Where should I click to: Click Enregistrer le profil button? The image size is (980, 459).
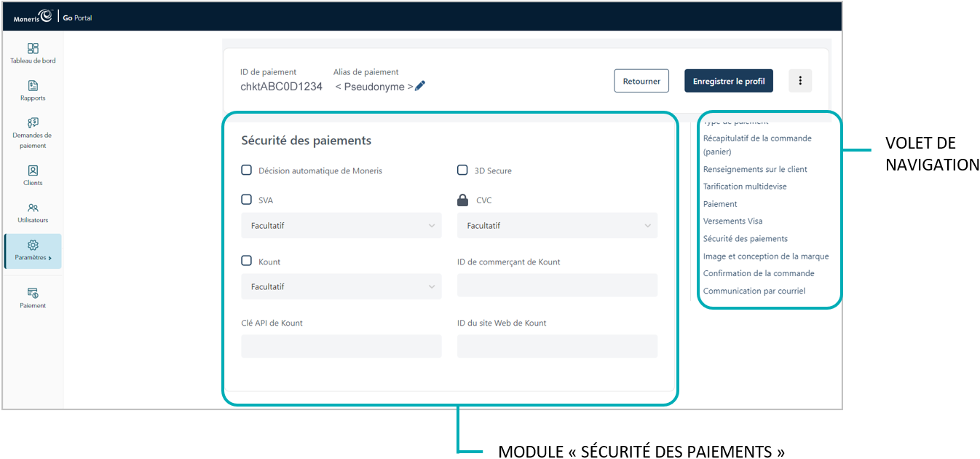click(729, 81)
